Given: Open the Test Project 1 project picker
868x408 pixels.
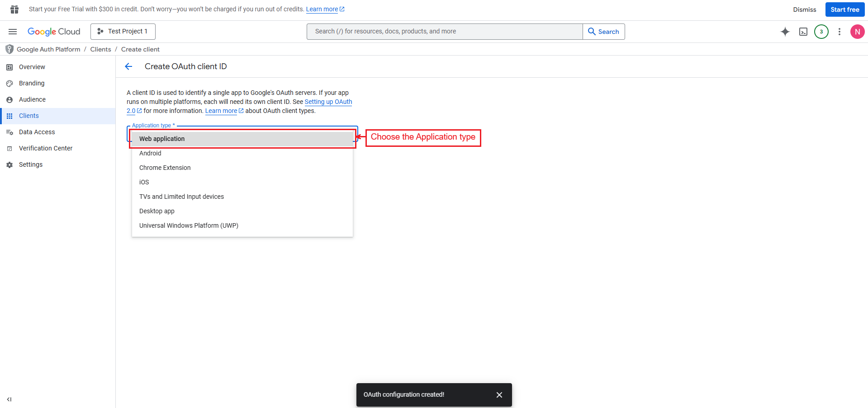Looking at the screenshot, I should 123,32.
